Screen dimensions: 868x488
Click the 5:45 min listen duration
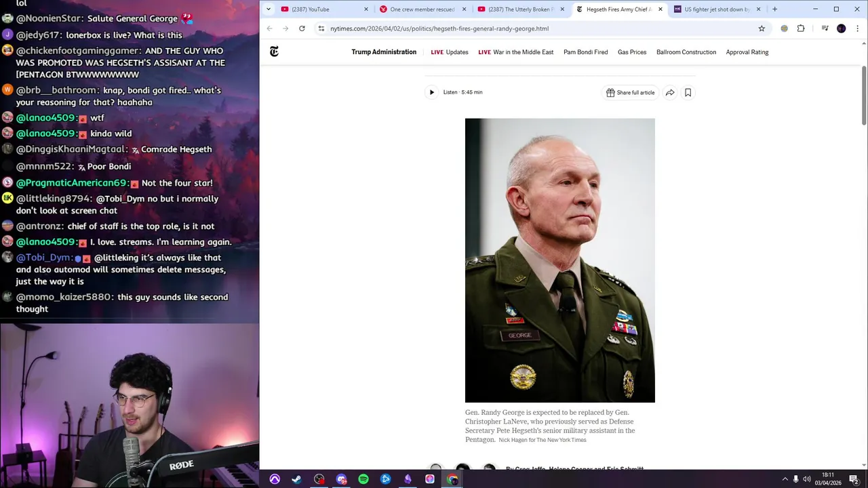point(472,92)
